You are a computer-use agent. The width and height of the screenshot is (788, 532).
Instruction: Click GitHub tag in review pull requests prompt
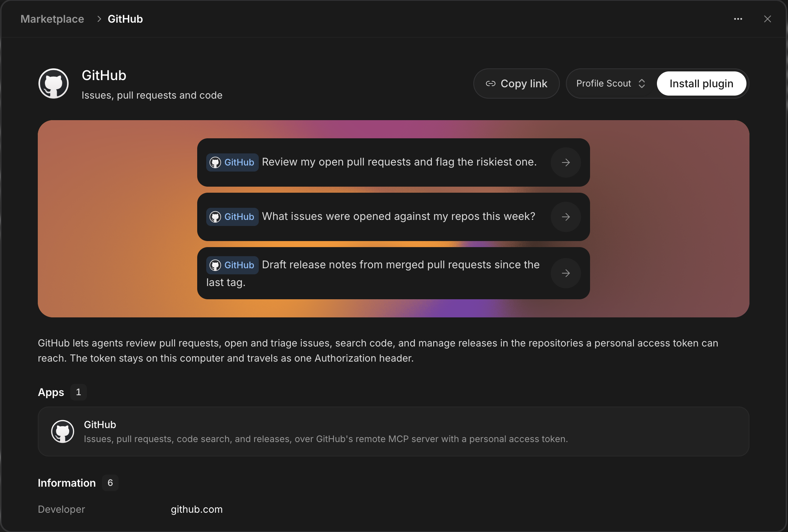(232, 162)
